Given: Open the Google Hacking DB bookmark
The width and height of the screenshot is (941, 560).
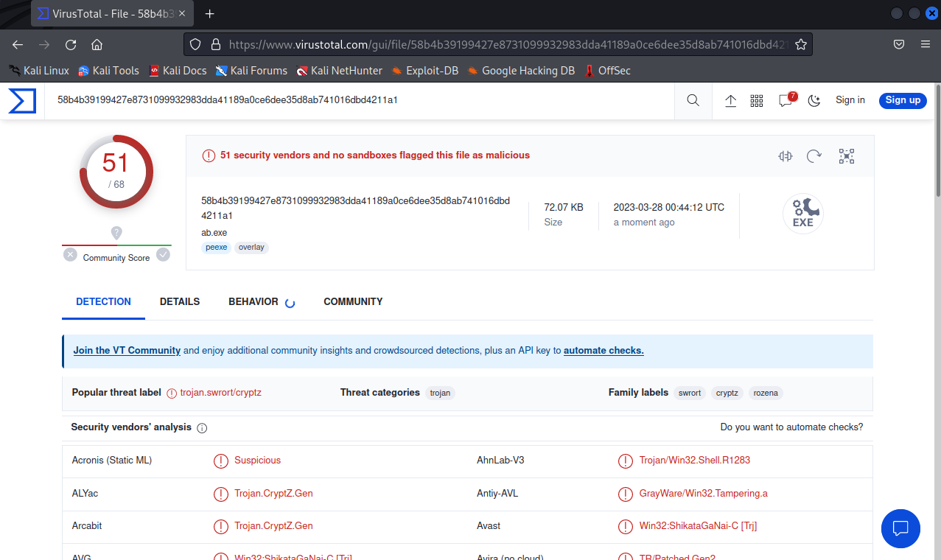Looking at the screenshot, I should (x=521, y=71).
